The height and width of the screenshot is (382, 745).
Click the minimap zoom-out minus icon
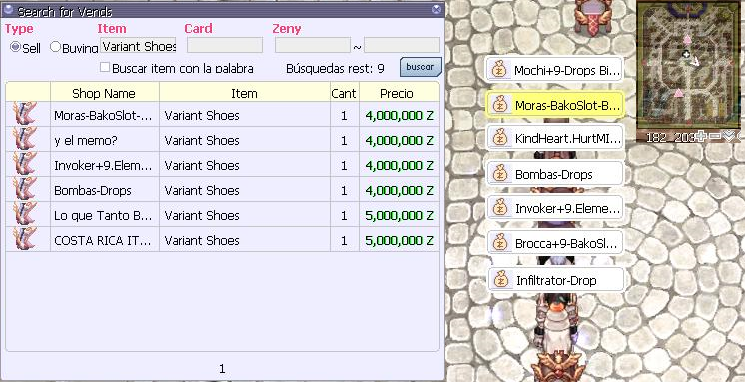[x=716, y=137]
